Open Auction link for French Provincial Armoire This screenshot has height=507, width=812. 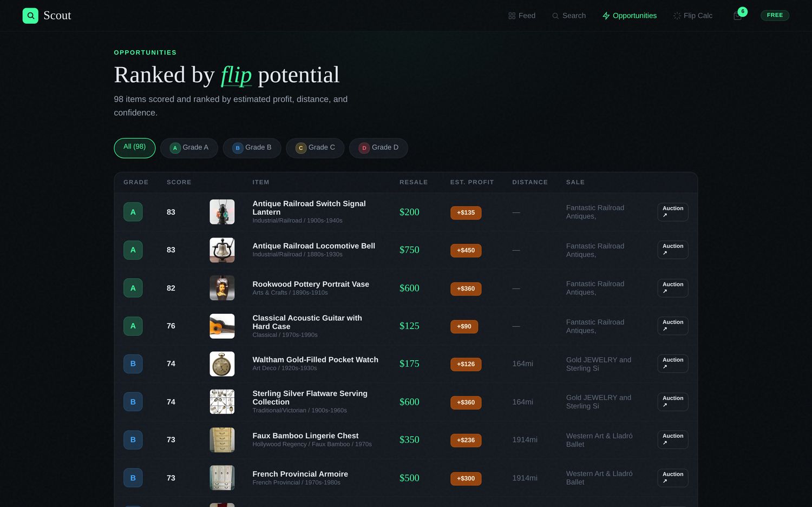pos(673,478)
